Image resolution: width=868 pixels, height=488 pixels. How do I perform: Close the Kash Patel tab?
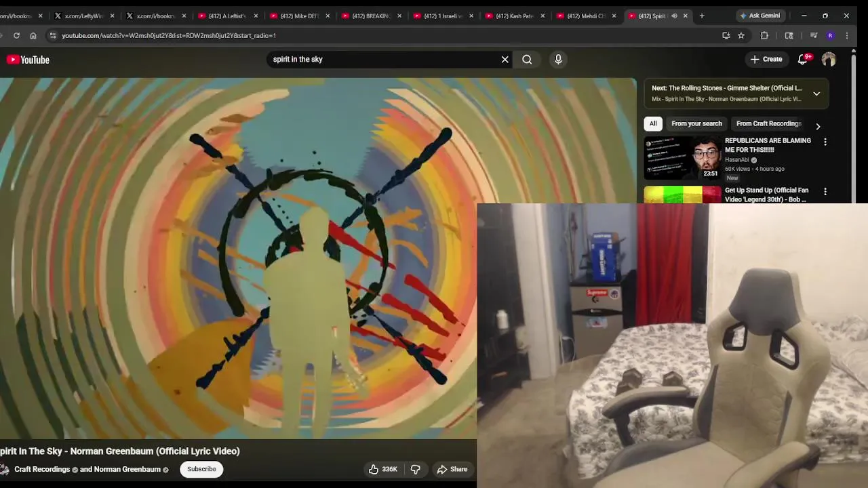[x=542, y=16]
